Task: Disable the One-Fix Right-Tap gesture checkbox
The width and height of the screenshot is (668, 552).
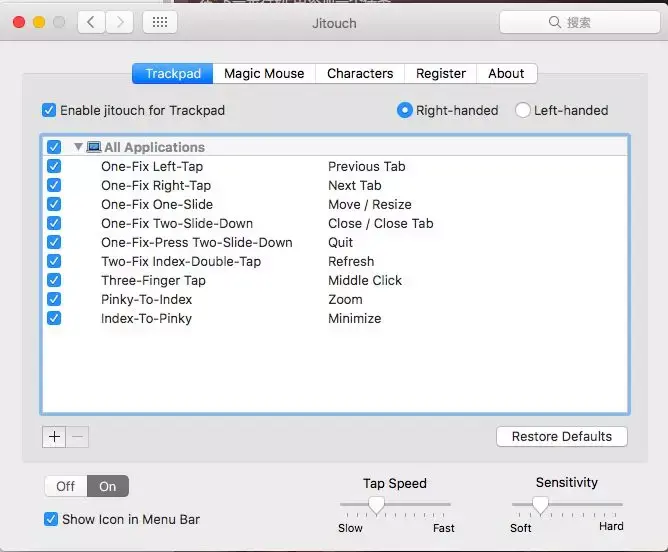Action: [54, 185]
